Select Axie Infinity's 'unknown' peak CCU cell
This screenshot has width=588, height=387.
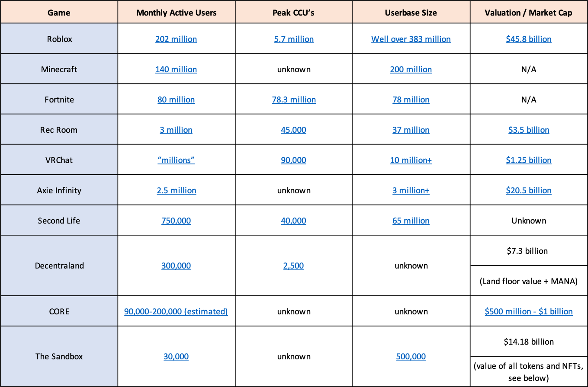click(294, 190)
